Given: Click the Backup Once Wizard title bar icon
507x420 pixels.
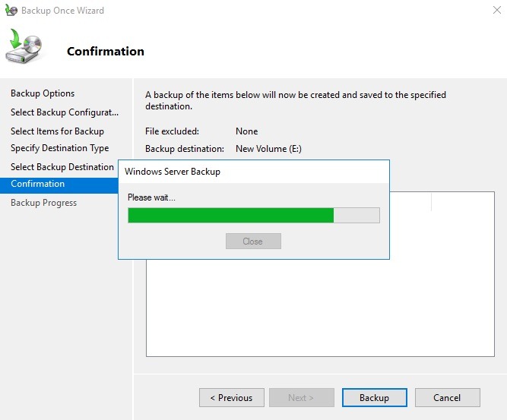Looking at the screenshot, I should click(11, 11).
